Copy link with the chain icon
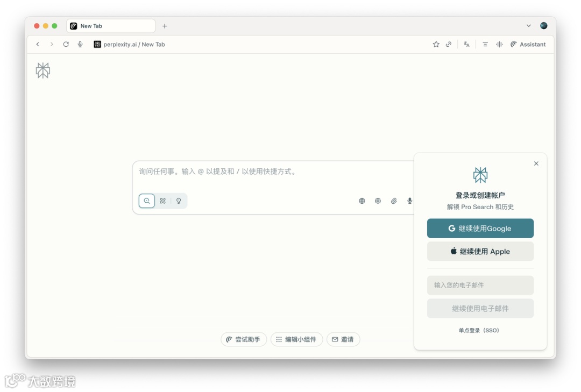 [x=449, y=44]
